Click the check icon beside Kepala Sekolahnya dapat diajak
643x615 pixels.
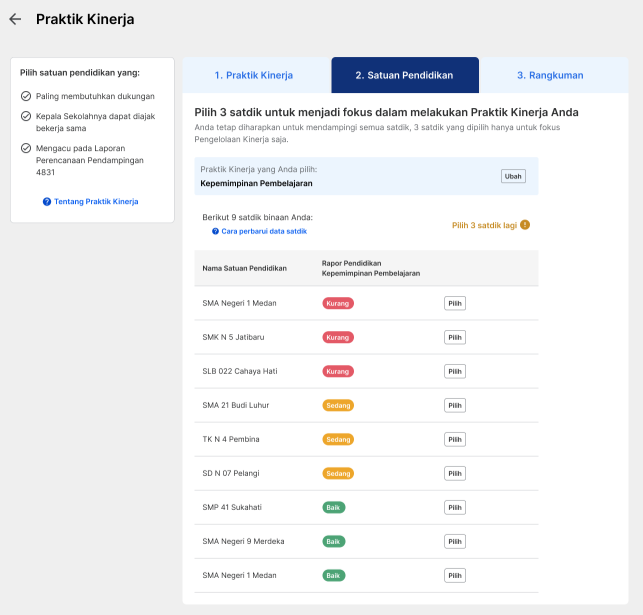click(x=26, y=116)
